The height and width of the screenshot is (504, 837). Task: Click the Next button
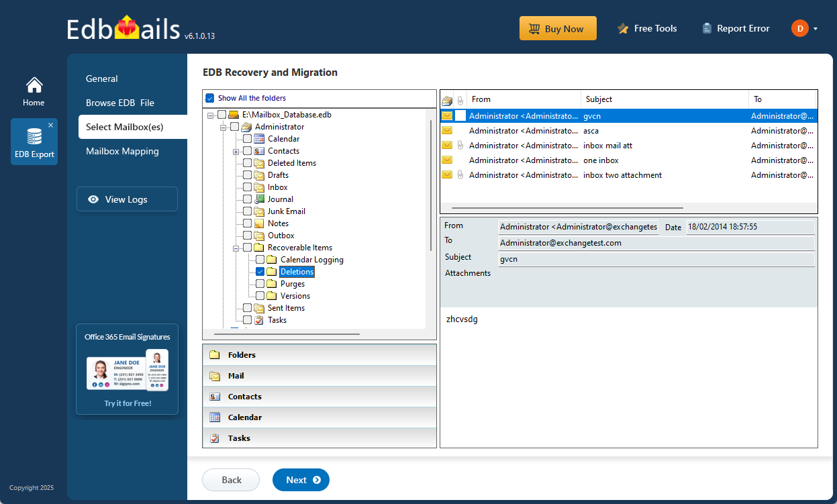(301, 480)
